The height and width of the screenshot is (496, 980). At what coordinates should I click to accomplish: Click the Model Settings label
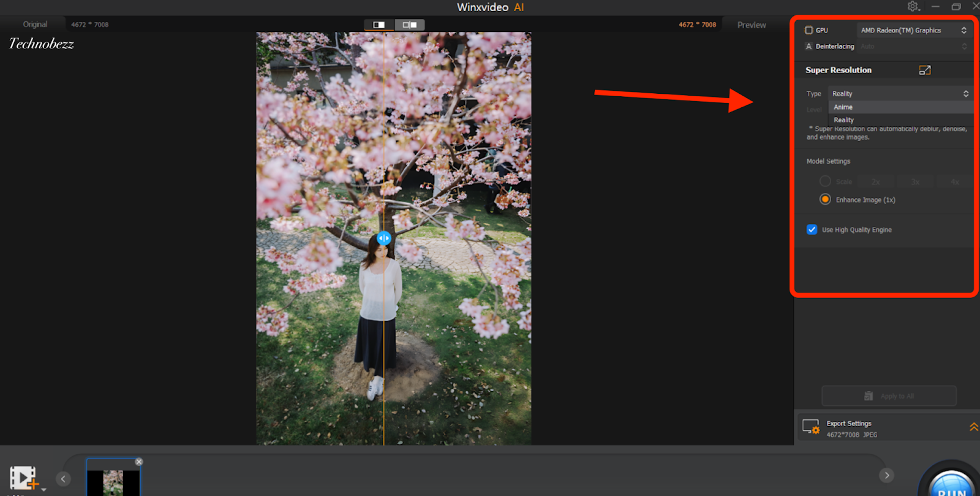click(x=828, y=161)
